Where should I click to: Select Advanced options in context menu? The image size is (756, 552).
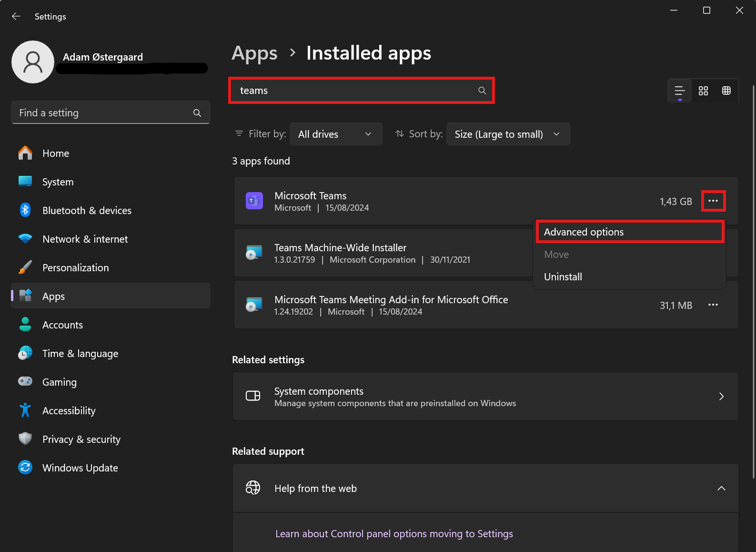pos(584,232)
